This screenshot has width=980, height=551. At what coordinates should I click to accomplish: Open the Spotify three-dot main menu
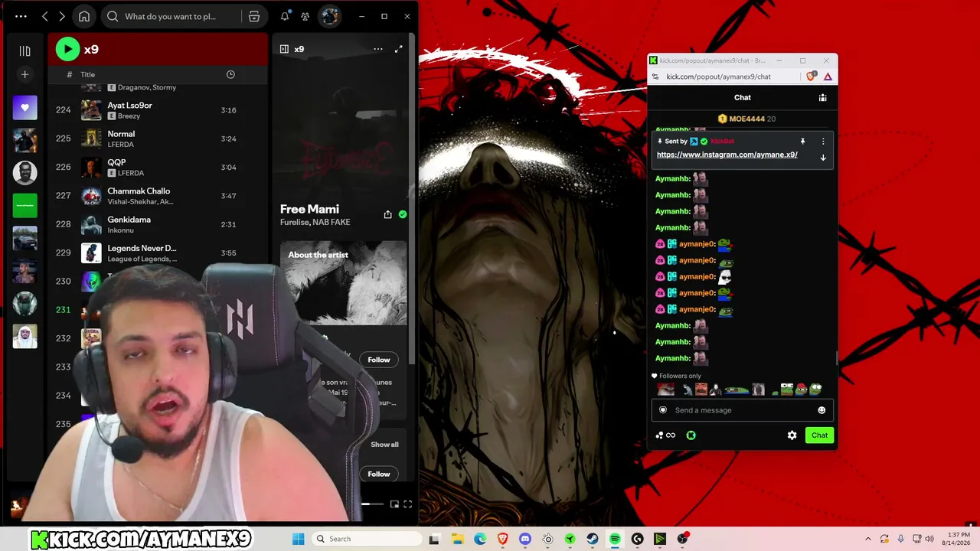21,16
